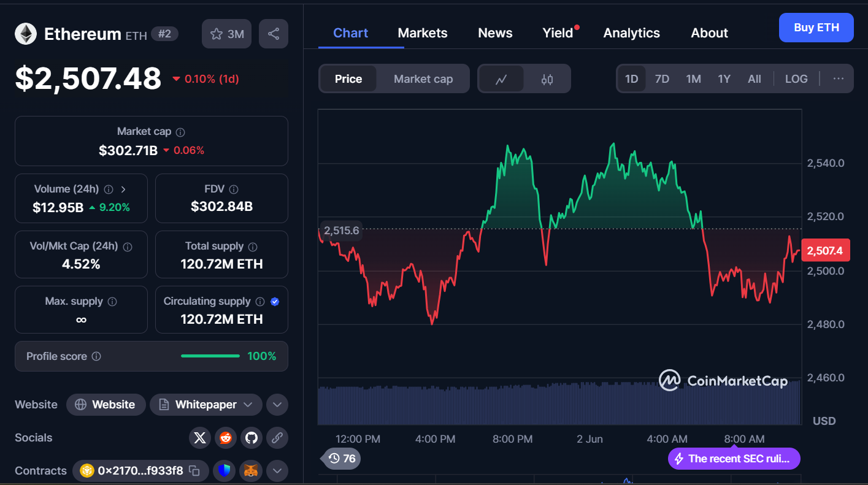Click the volume bars below chart

tap(559, 403)
